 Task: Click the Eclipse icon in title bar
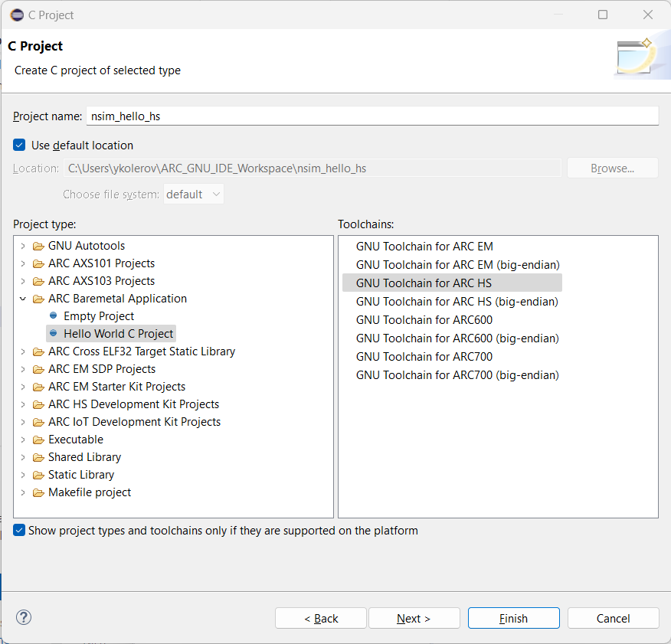16,15
